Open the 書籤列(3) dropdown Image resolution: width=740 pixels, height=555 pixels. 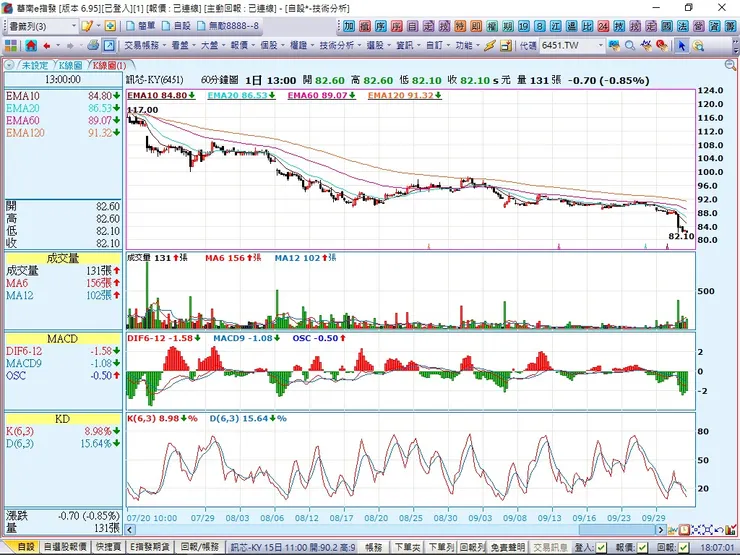tap(42, 26)
